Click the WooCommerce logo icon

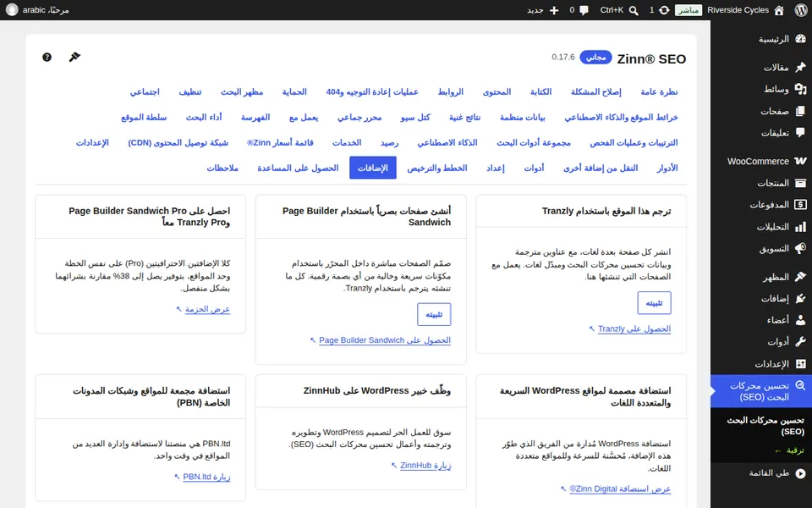pos(801,161)
